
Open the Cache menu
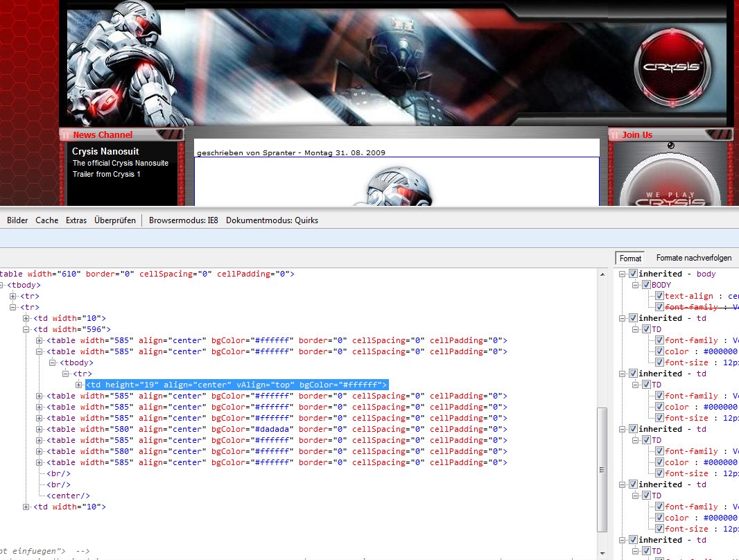(x=47, y=220)
